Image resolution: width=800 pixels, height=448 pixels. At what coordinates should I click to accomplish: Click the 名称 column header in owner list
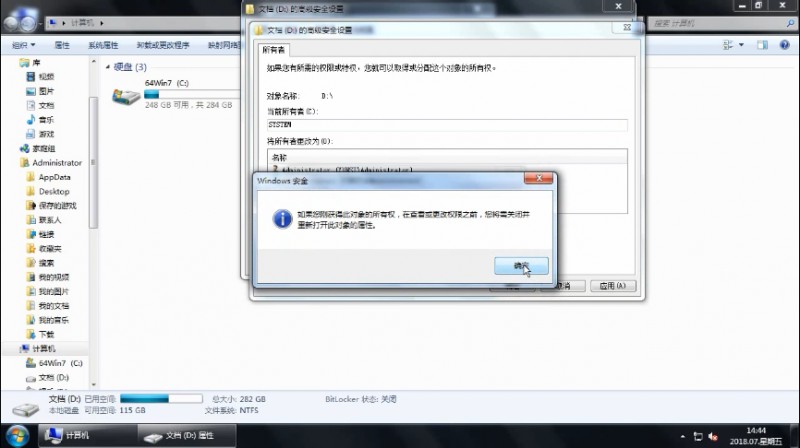280,158
